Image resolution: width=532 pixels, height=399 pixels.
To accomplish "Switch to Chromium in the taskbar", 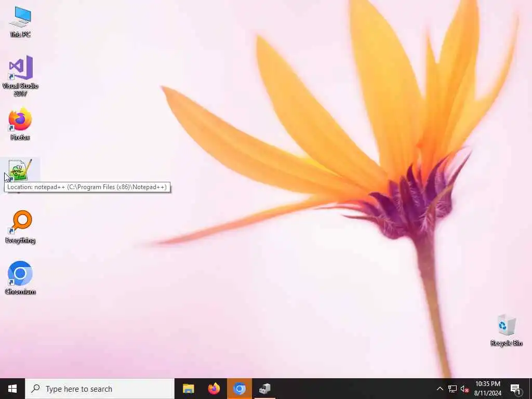I will (239, 389).
